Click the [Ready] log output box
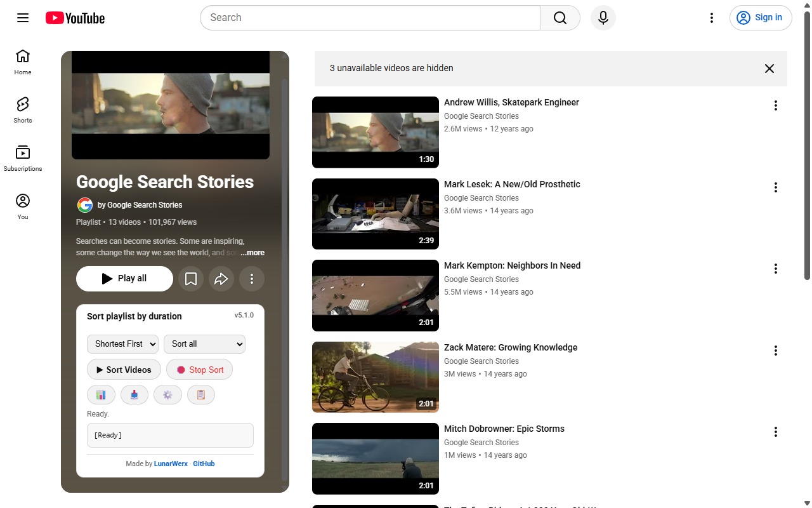The width and height of the screenshot is (812, 508). pyautogui.click(x=170, y=436)
